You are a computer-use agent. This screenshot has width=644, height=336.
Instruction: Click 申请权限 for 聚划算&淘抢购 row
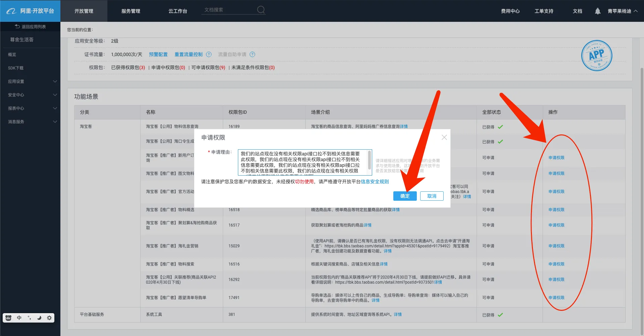pos(556,225)
